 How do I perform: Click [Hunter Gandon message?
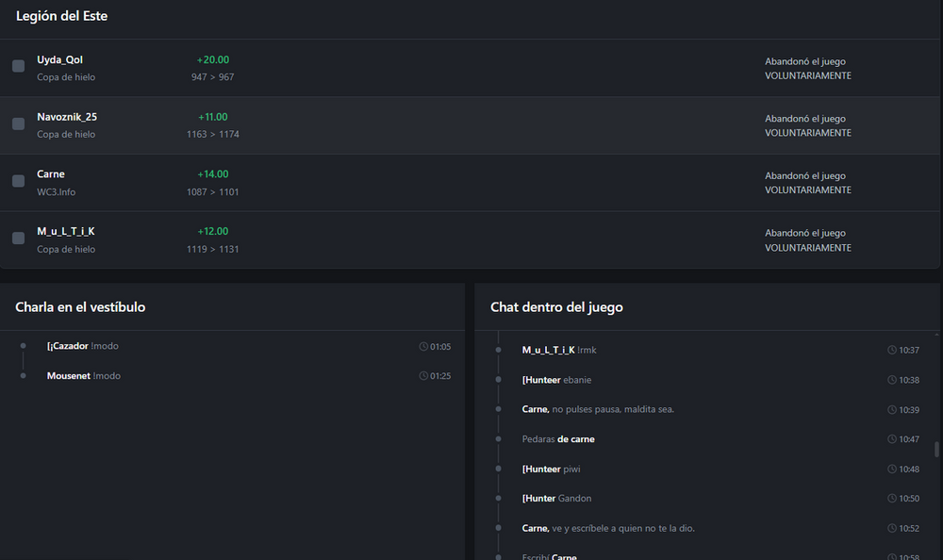pos(556,498)
